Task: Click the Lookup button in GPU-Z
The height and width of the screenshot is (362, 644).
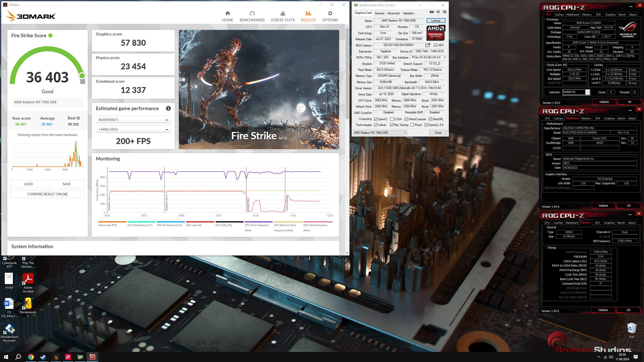Action: [x=436, y=21]
